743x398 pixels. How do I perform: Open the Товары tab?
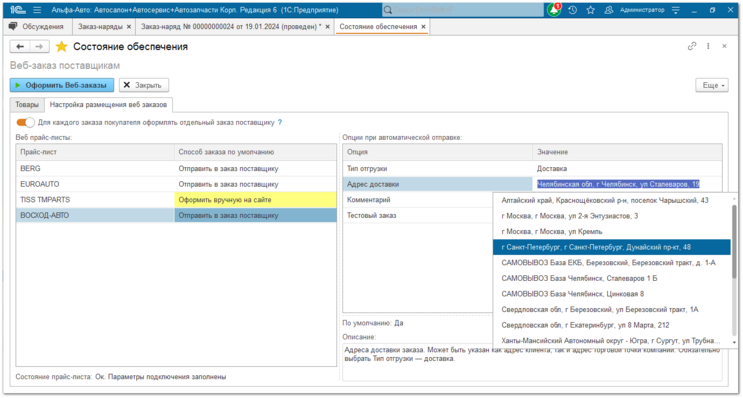(x=27, y=104)
